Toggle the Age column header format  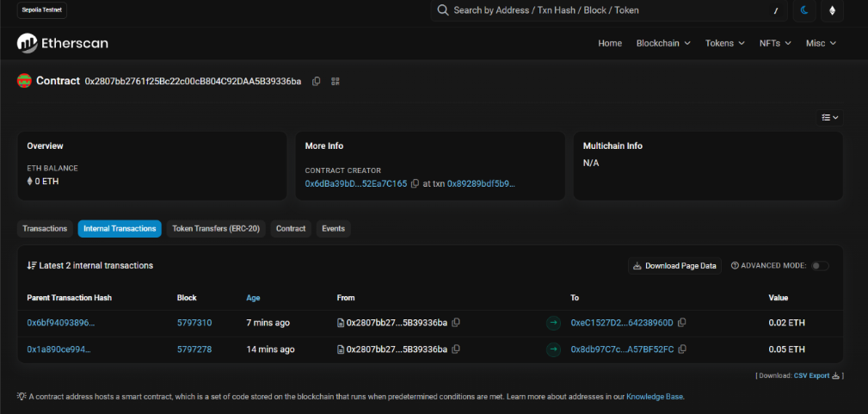pyautogui.click(x=253, y=298)
